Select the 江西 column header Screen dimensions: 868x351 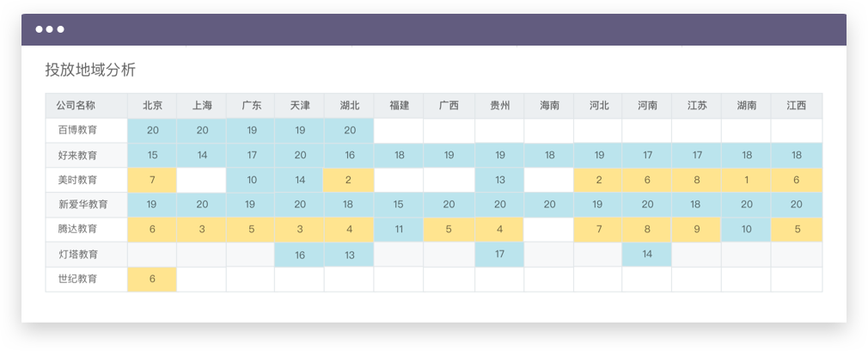pos(797,105)
